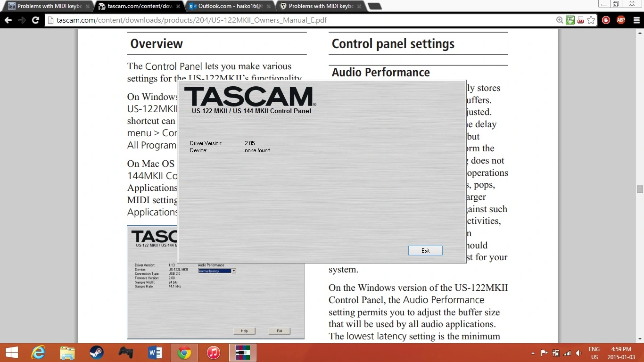Click the scrollbar down arrow
The height and width of the screenshot is (362, 644).
pos(640,339)
